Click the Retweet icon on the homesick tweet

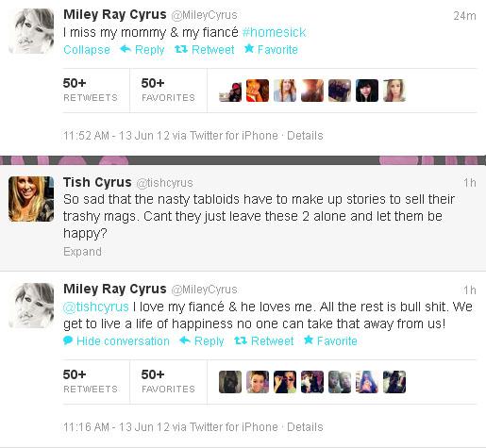pyautogui.click(x=181, y=49)
